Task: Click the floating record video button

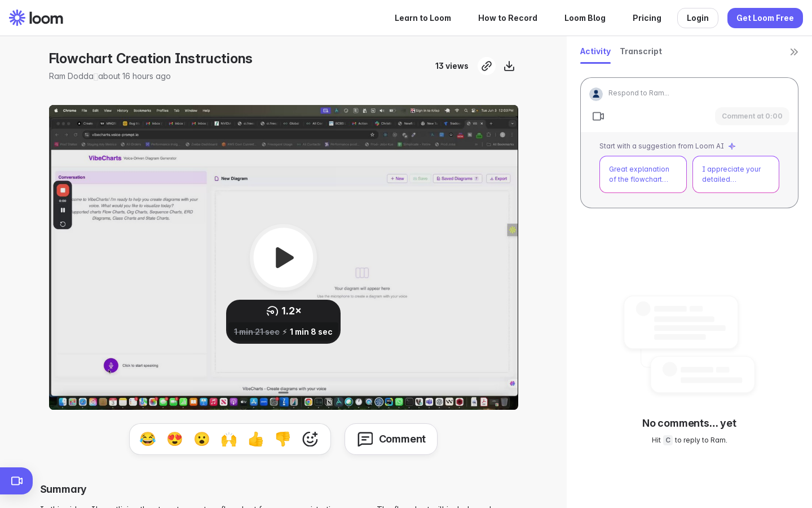Action: (x=16, y=481)
